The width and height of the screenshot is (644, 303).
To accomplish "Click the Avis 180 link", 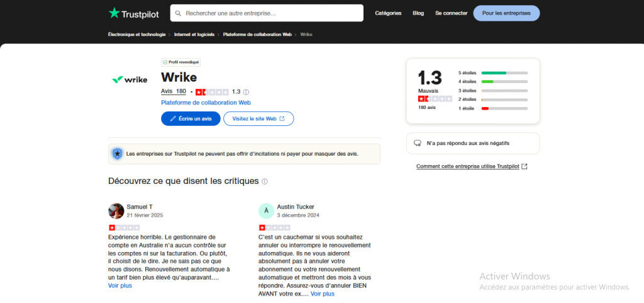I will [x=174, y=92].
